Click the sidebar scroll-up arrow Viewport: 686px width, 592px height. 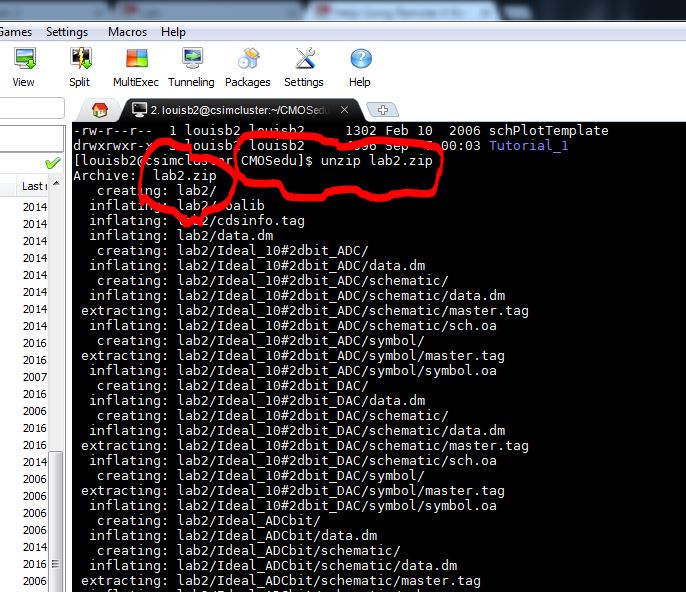click(56, 183)
